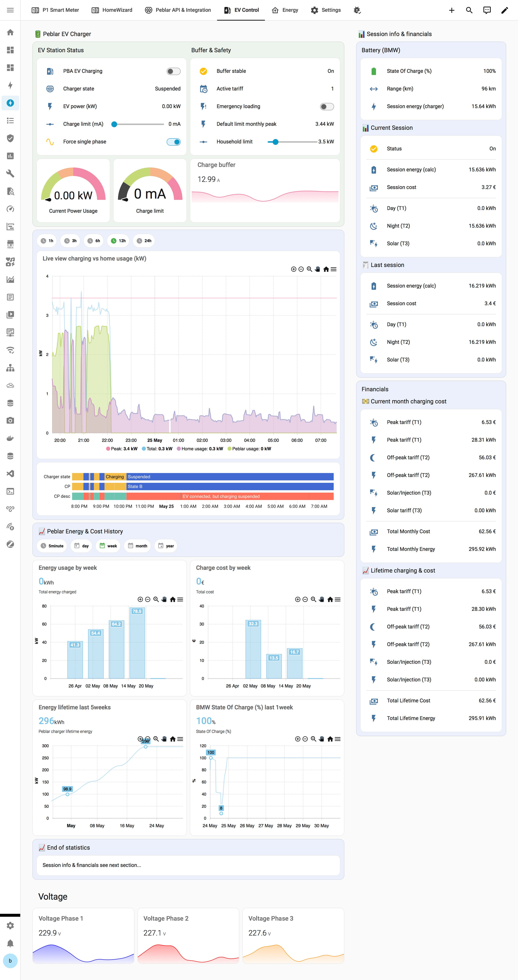Image resolution: width=518 pixels, height=980 pixels.
Task: Open the assist chat icon in header
Action: tap(487, 10)
